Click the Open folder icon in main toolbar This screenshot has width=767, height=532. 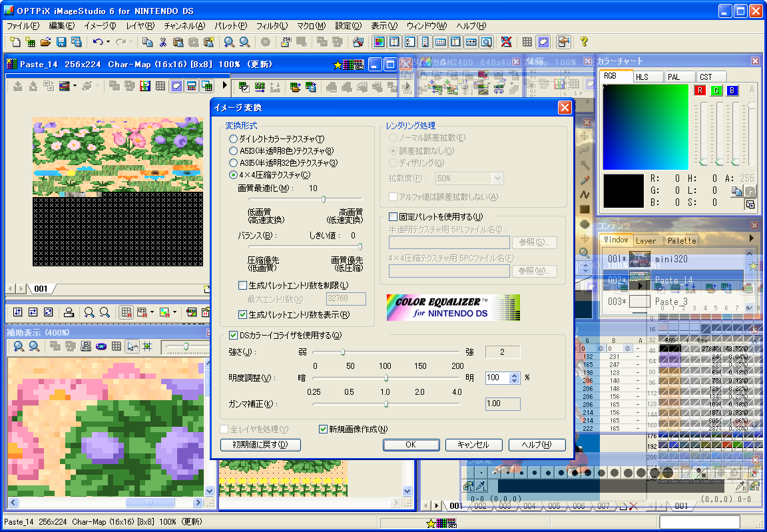(45, 42)
